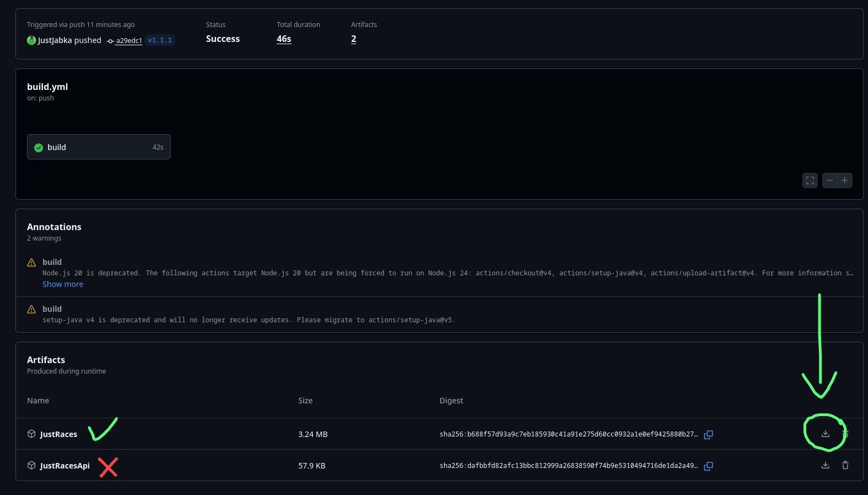Open fullscreen view of workflow graph
The height and width of the screenshot is (495, 868).
click(810, 180)
